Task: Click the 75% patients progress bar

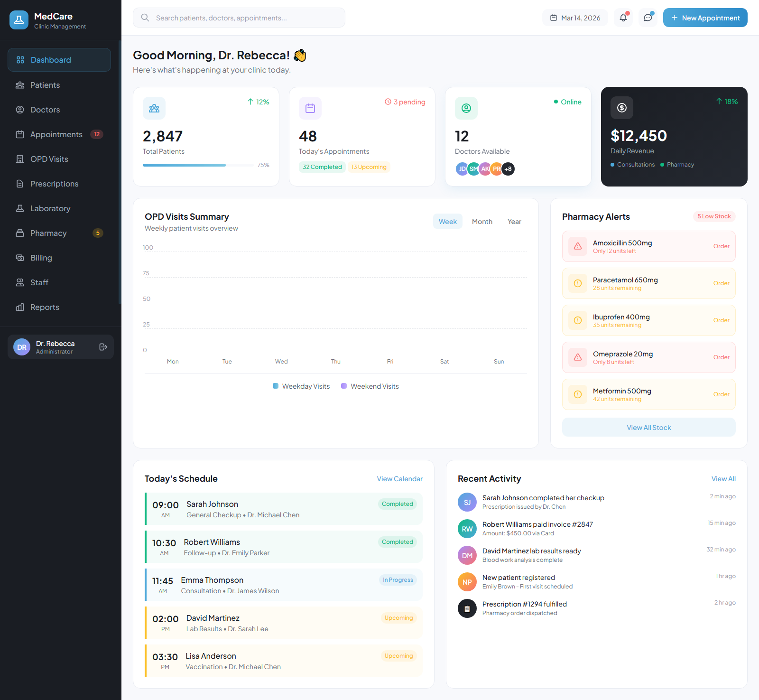Action: [x=198, y=165]
